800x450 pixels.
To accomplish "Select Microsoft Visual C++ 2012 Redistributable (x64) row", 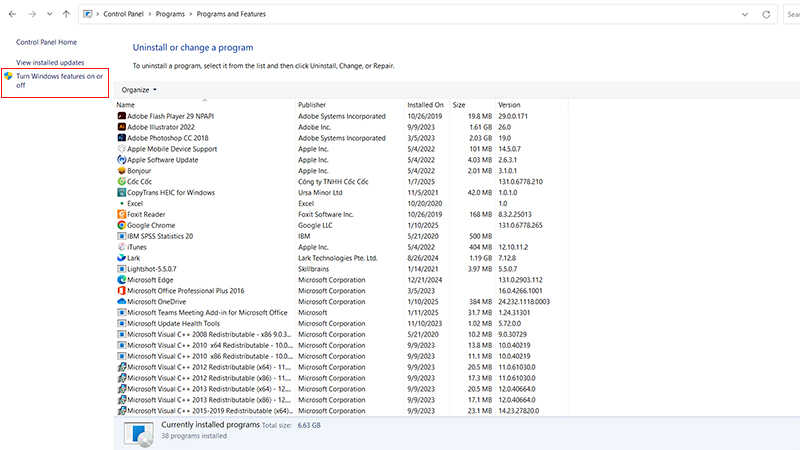I will click(340, 367).
